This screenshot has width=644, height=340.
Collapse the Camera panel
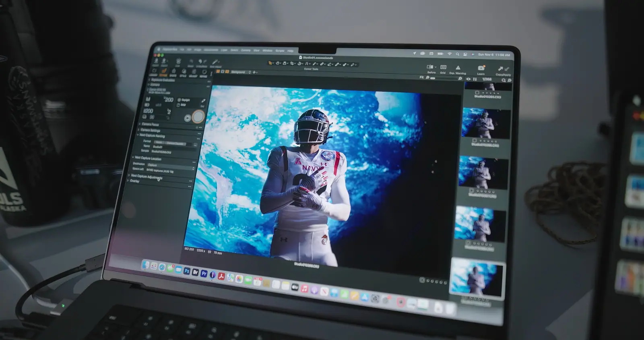point(149,85)
